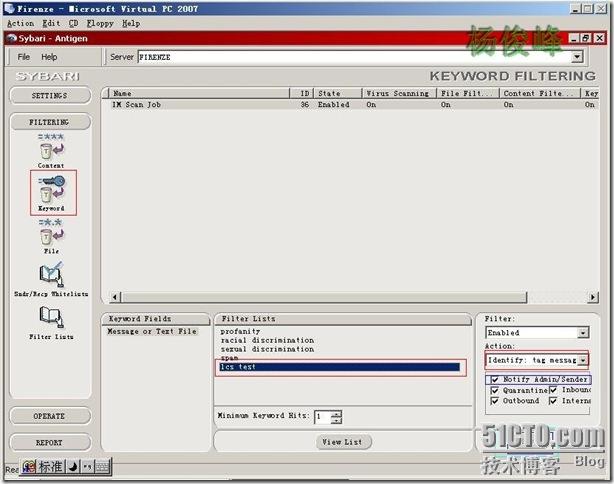Select the Keyword filtering icon
The height and width of the screenshot is (484, 614).
coord(52,193)
